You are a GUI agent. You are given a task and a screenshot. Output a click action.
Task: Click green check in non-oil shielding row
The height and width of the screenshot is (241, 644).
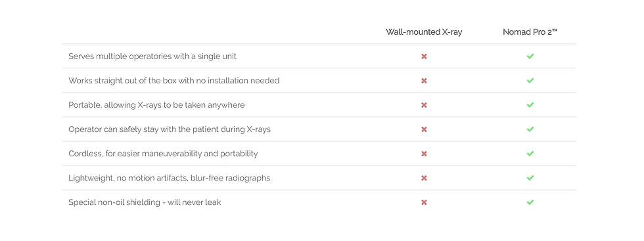[530, 202]
